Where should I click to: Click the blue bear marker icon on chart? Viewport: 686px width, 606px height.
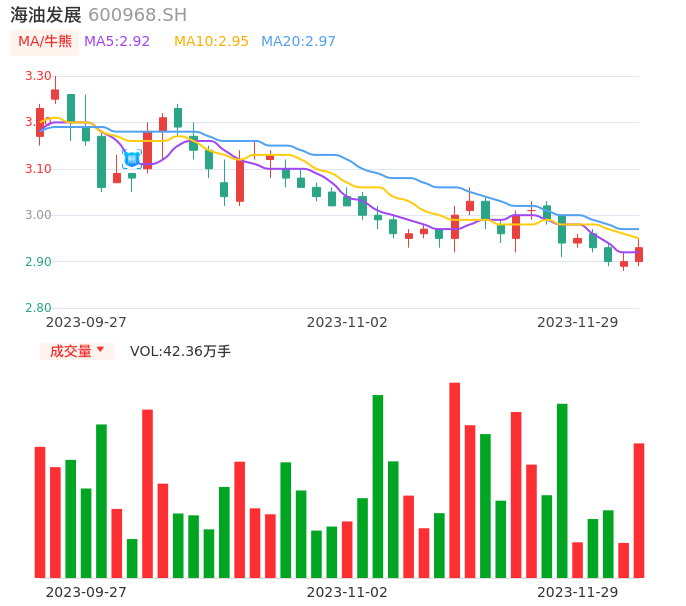[x=132, y=159]
